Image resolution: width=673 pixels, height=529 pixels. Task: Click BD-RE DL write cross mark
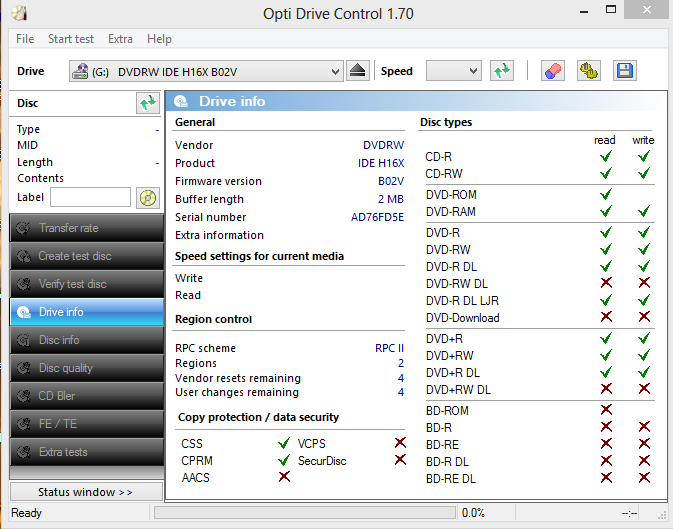click(644, 477)
